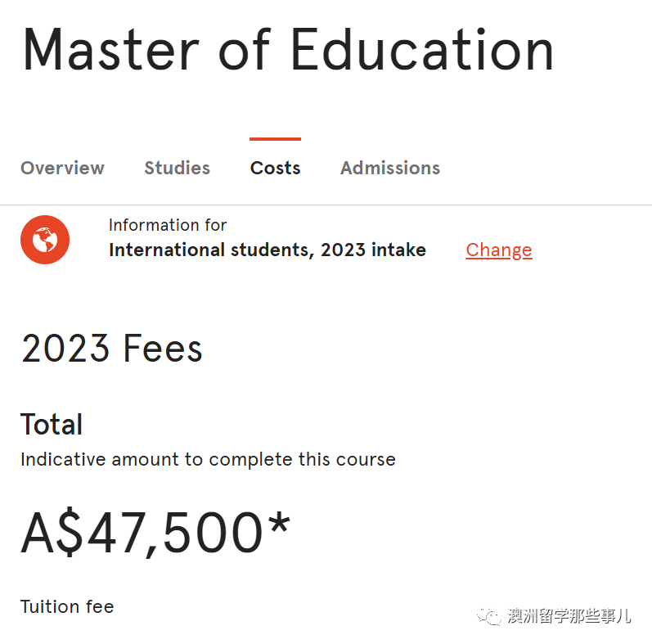The height and width of the screenshot is (644, 652).
Task: Click the Chinese watermark text
Action: tap(569, 615)
